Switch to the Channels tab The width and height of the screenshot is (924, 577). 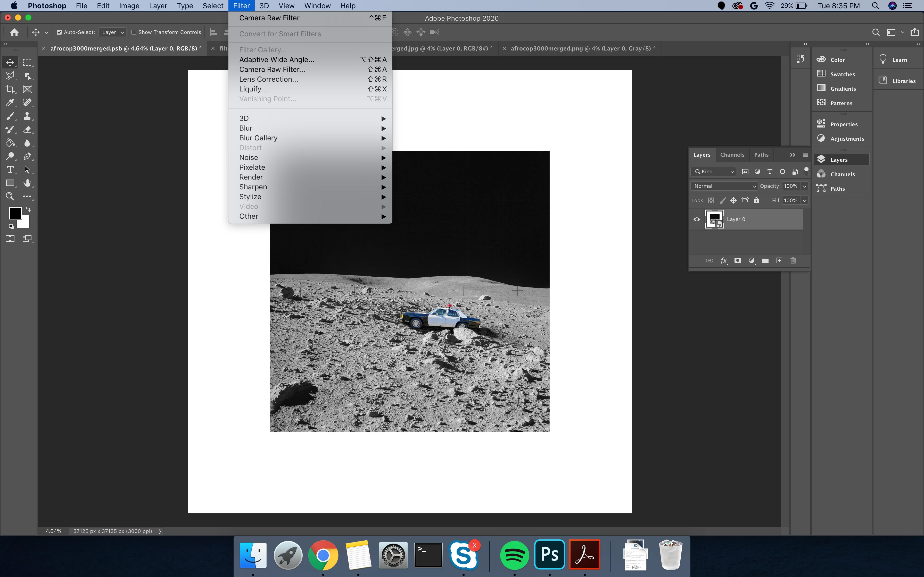(x=732, y=155)
